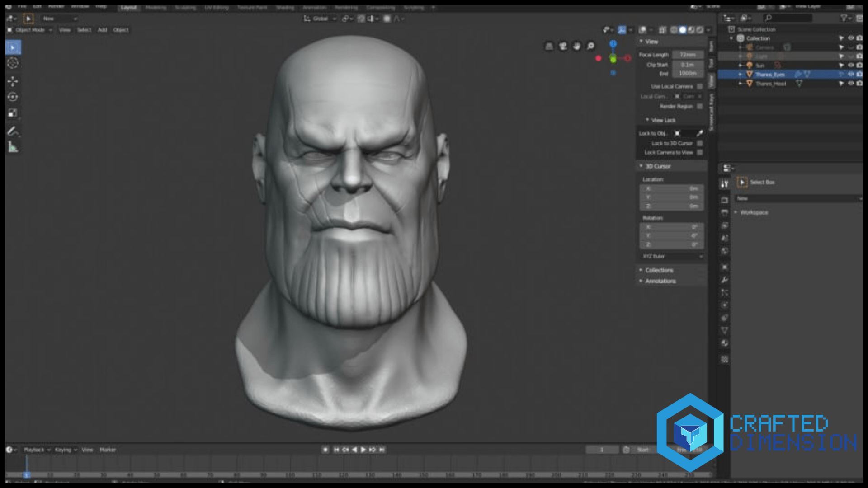
Task: Open the Render properties tab icon
Action: tap(725, 200)
